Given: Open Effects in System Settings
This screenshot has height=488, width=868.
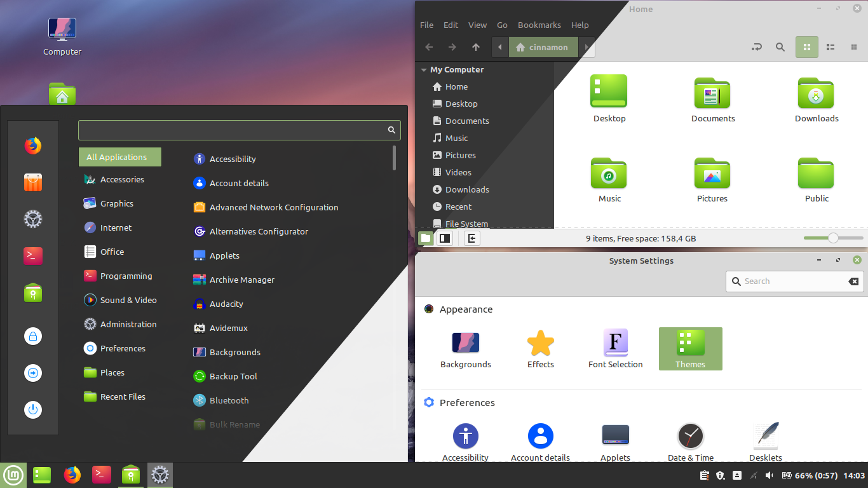Looking at the screenshot, I should tap(541, 349).
